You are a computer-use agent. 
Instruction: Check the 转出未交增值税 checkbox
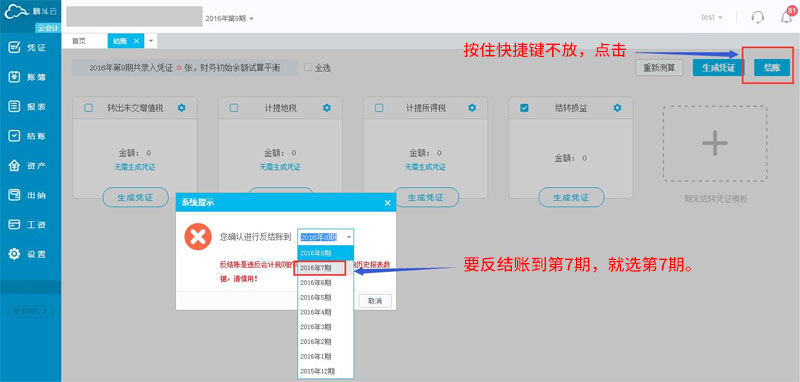pos(88,108)
